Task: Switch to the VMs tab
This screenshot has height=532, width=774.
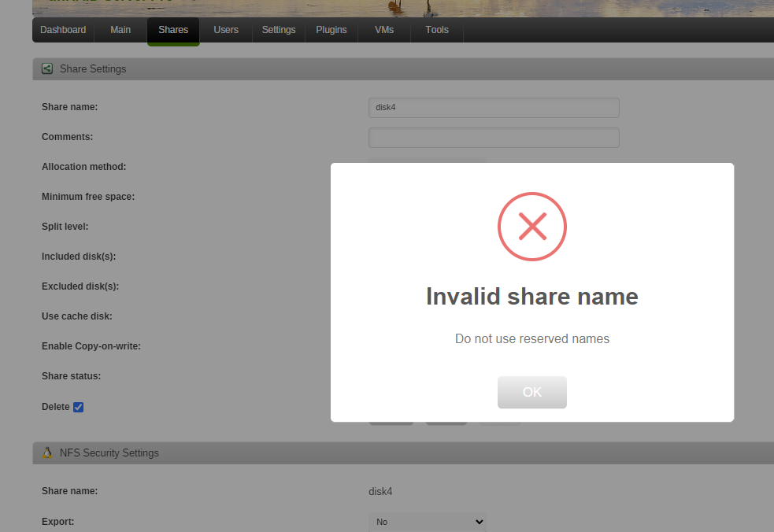Action: click(384, 30)
